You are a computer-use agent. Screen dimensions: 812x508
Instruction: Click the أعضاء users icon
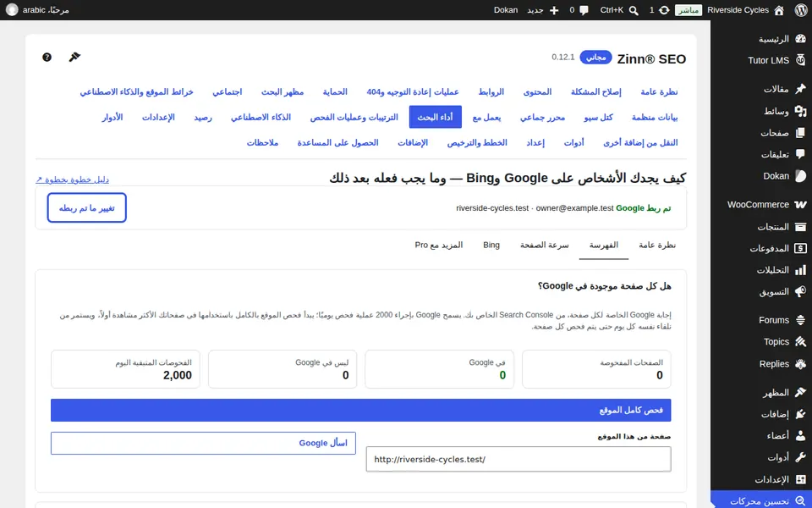pos(800,436)
